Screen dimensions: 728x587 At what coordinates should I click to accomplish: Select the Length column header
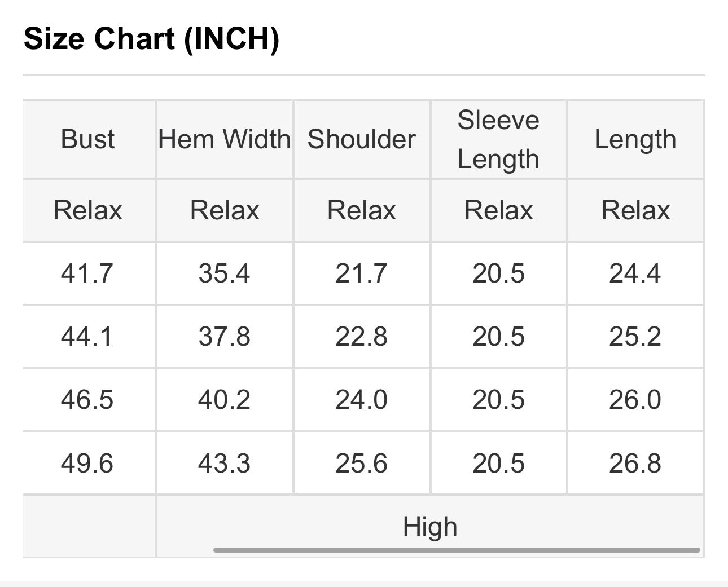(x=635, y=139)
